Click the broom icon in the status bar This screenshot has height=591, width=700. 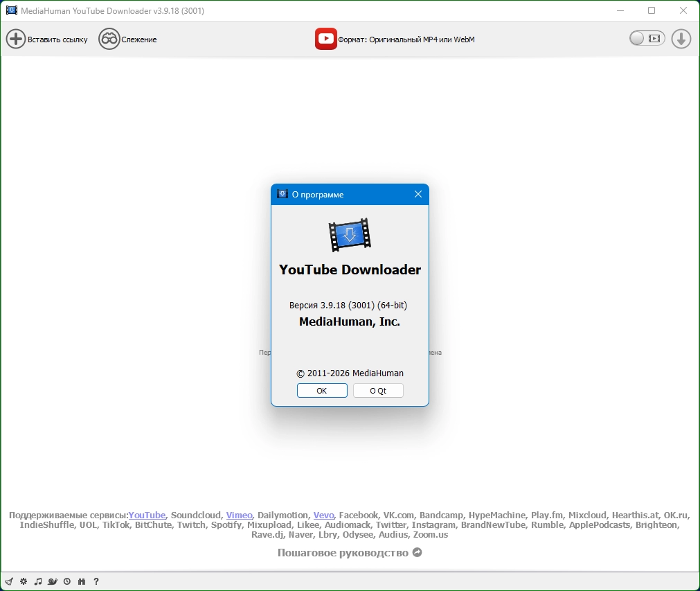point(9,581)
